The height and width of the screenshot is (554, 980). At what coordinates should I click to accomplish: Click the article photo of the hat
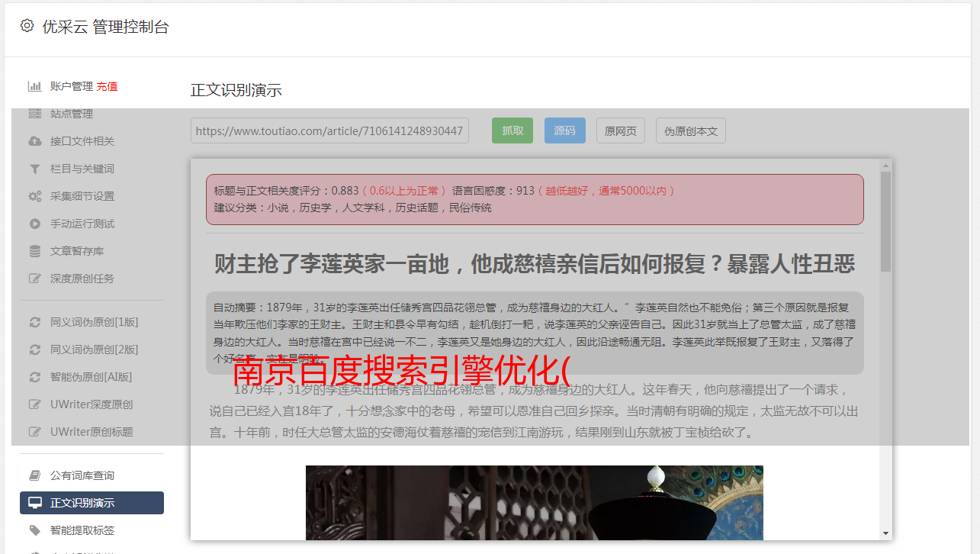coord(535,502)
